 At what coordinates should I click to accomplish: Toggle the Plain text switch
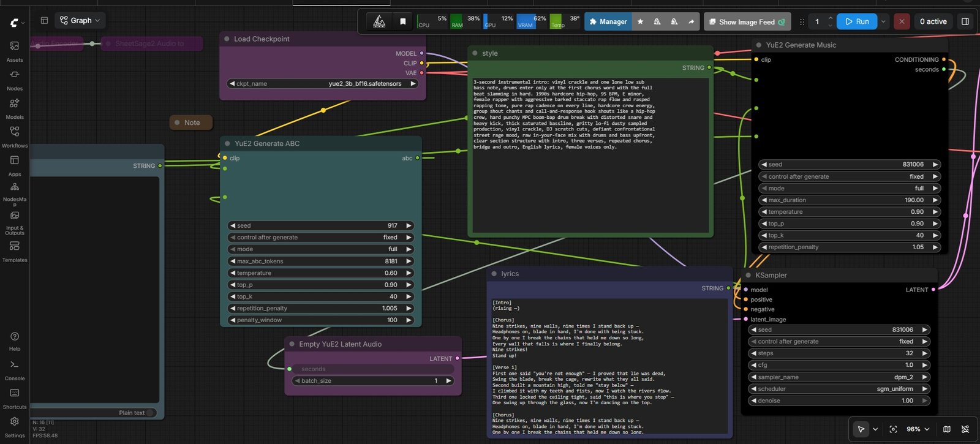150,413
